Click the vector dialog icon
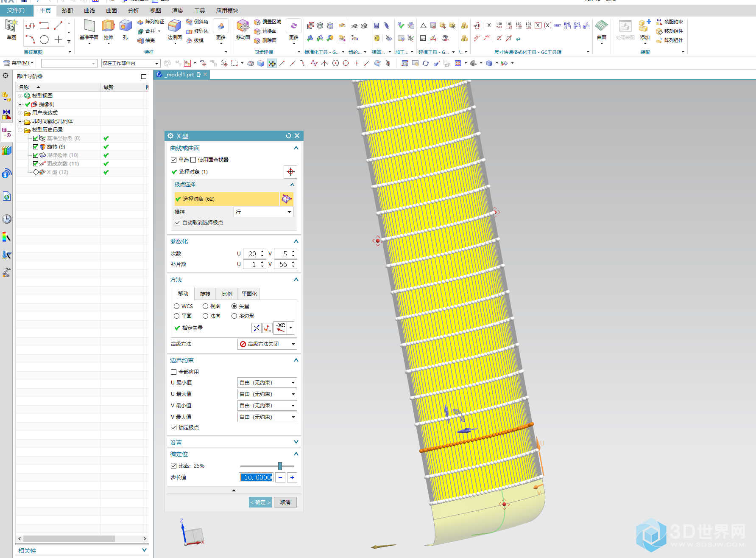The image size is (756, 558). click(x=268, y=328)
